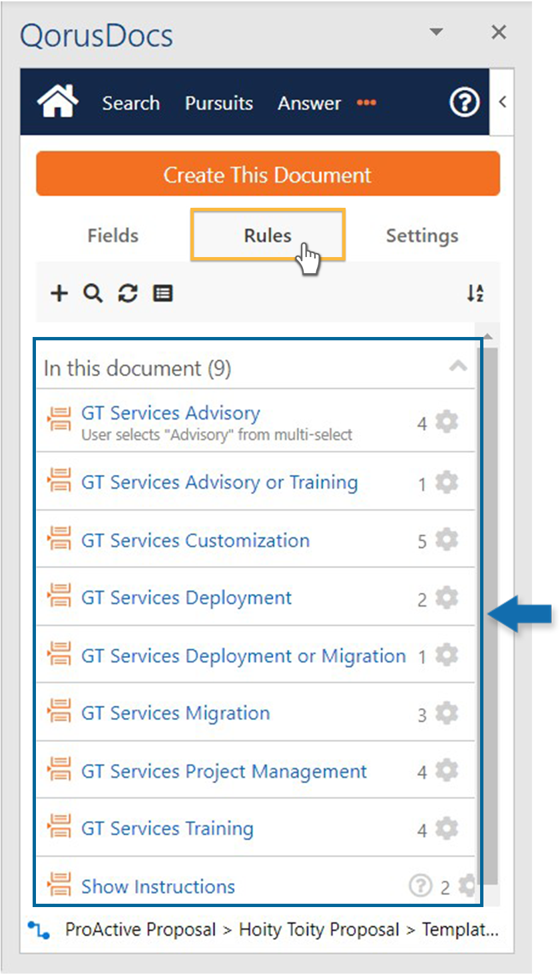The height and width of the screenshot is (975, 560).
Task: Open settings gear for GT Services Advisory
Action: coord(447,422)
